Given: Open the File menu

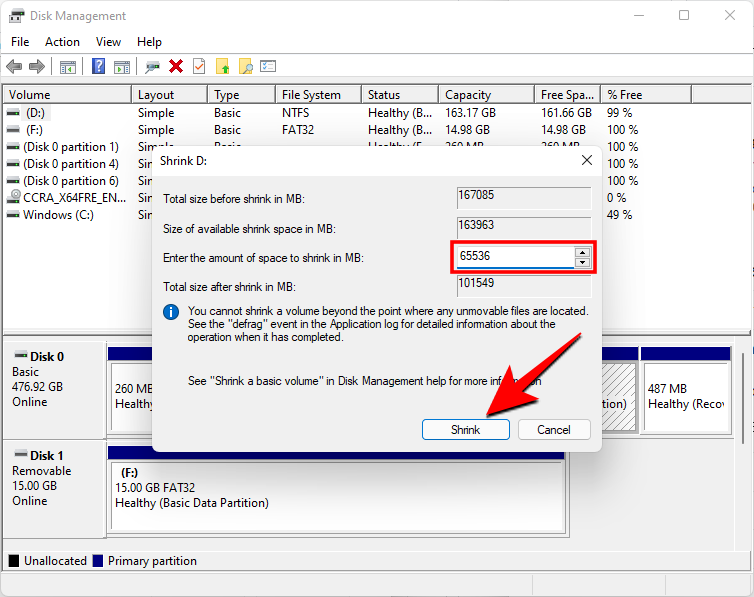Looking at the screenshot, I should (x=20, y=42).
